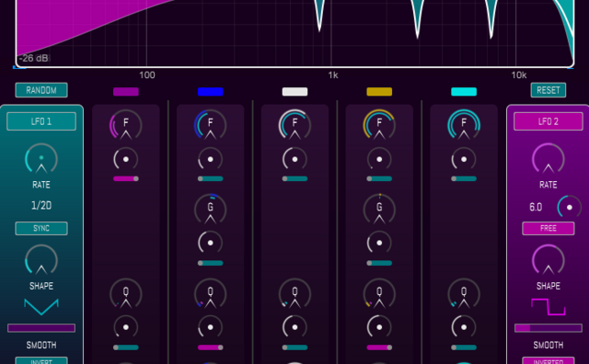Switch cyan band Q LFO source toggle

[464, 347]
